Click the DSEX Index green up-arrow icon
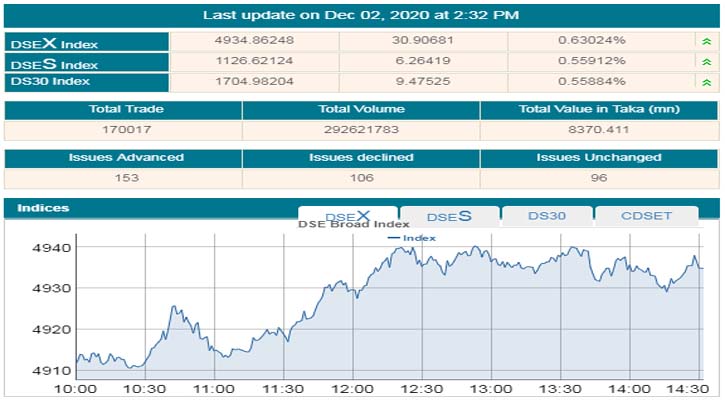725x400 pixels. coord(707,41)
